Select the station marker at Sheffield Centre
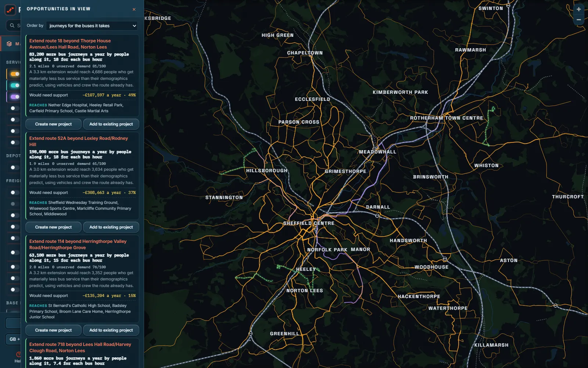The height and width of the screenshot is (368, 588). point(316,229)
